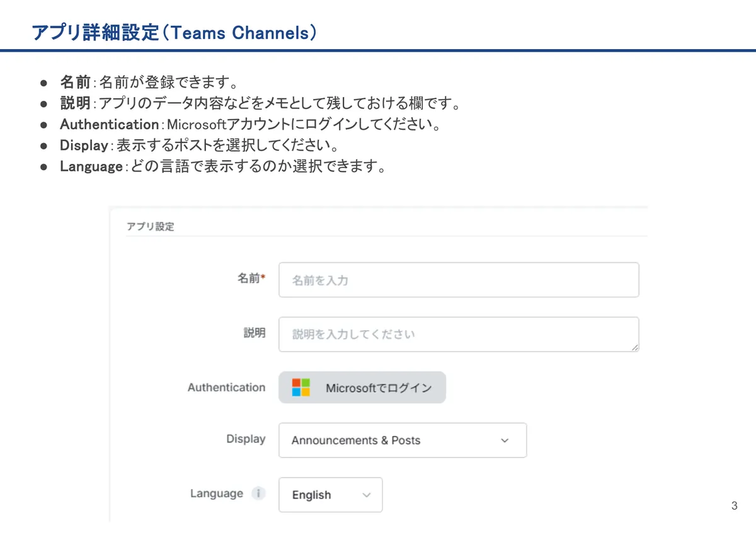Click the 名前を入力 name field
This screenshot has width=756, height=535.
tap(459, 280)
